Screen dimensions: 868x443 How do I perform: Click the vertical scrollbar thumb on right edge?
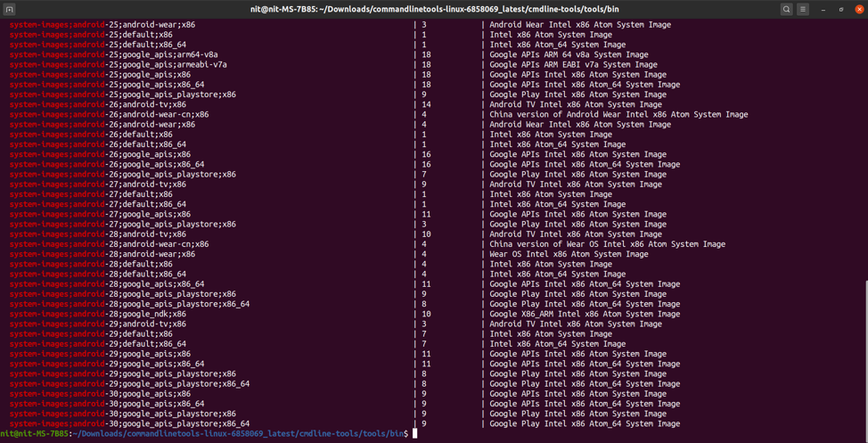coord(864,357)
